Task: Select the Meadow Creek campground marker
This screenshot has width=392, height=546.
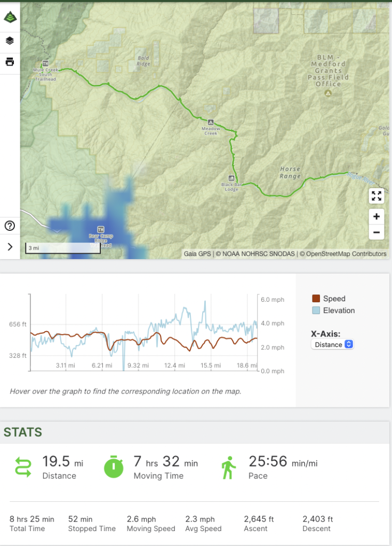Action: click(211, 122)
